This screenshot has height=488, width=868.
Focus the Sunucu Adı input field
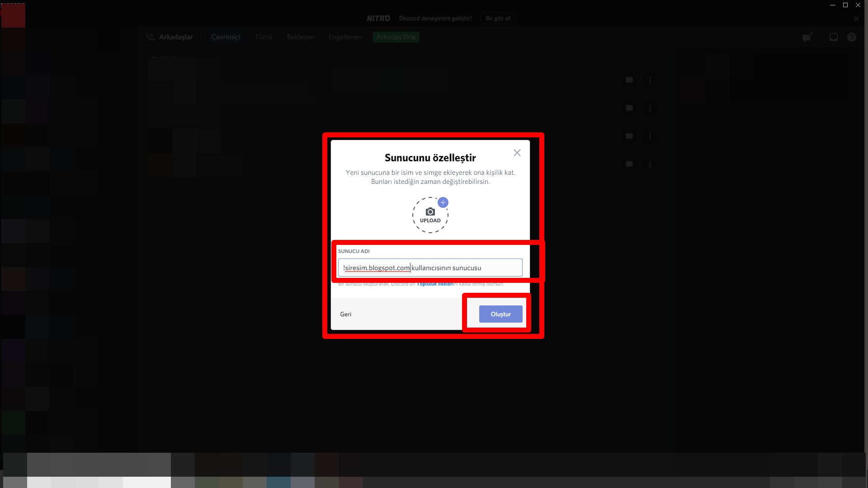[430, 267]
